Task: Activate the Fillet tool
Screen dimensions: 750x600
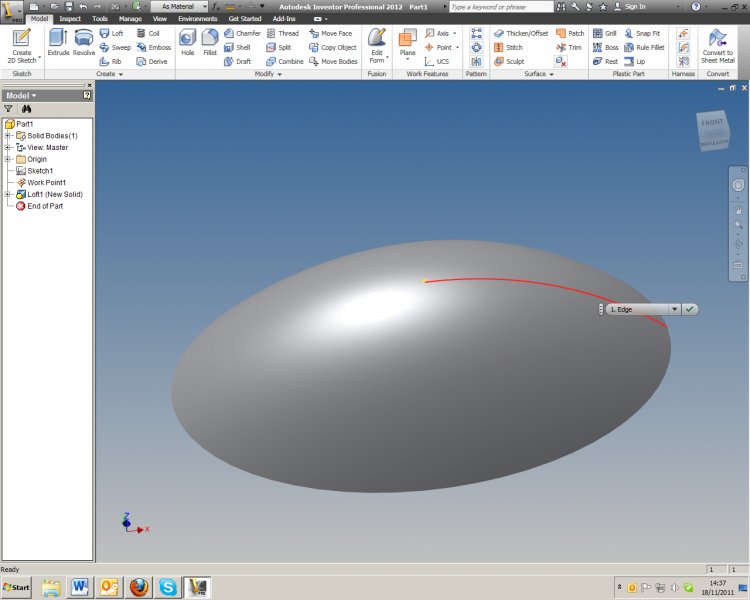Action: pos(210,42)
